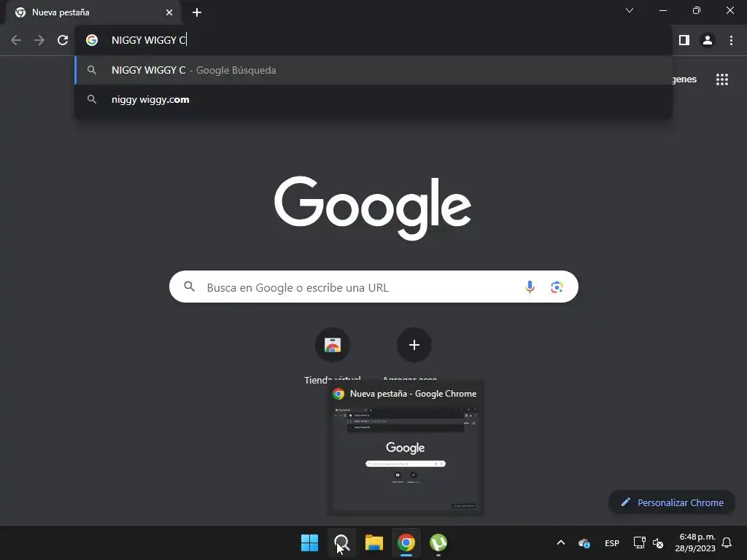Open network settings tray icon
Screen dimensions: 747x560
coord(639,542)
